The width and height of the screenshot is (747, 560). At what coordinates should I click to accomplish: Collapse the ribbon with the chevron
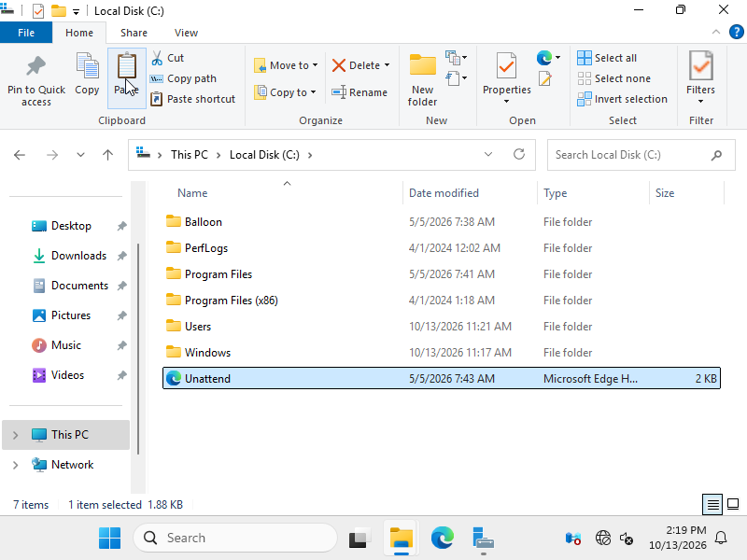[x=715, y=33]
